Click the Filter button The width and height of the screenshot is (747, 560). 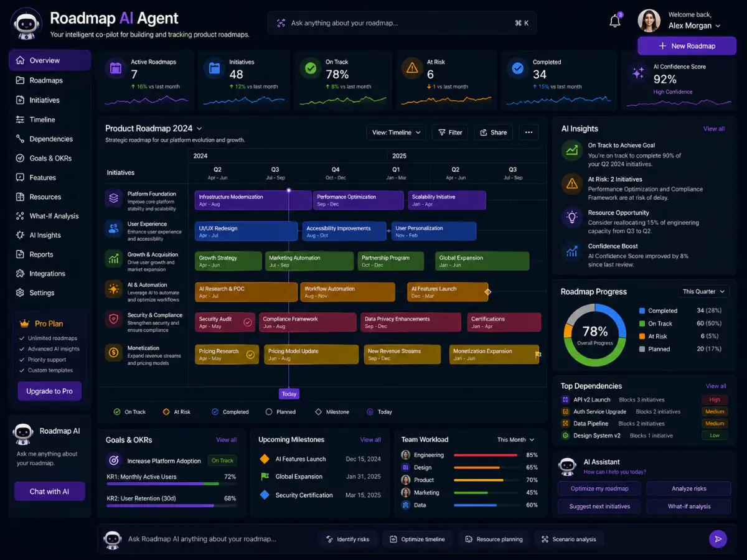coord(450,132)
